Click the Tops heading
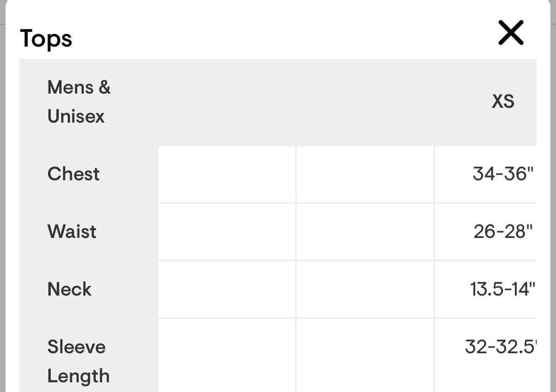 point(46,39)
